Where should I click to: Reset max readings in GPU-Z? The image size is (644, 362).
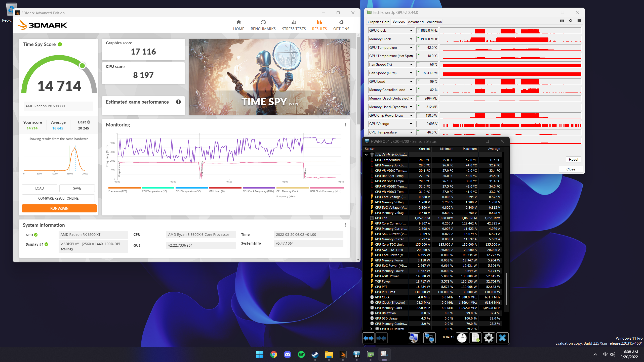pyautogui.click(x=573, y=159)
